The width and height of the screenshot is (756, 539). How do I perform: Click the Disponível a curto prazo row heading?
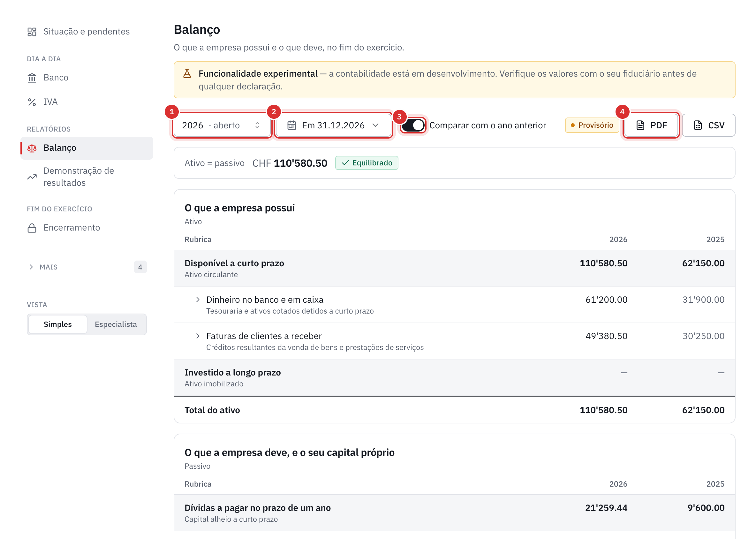(234, 263)
